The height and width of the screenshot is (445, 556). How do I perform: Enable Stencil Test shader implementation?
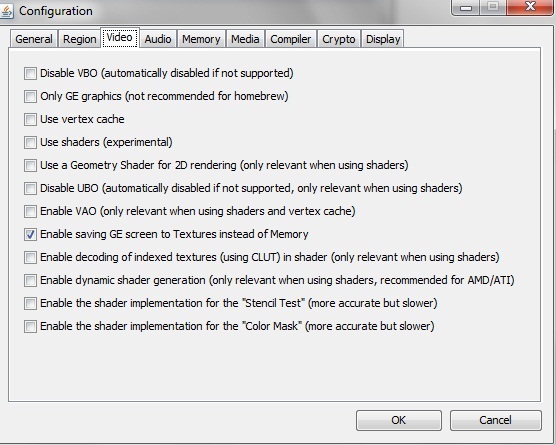coord(30,304)
